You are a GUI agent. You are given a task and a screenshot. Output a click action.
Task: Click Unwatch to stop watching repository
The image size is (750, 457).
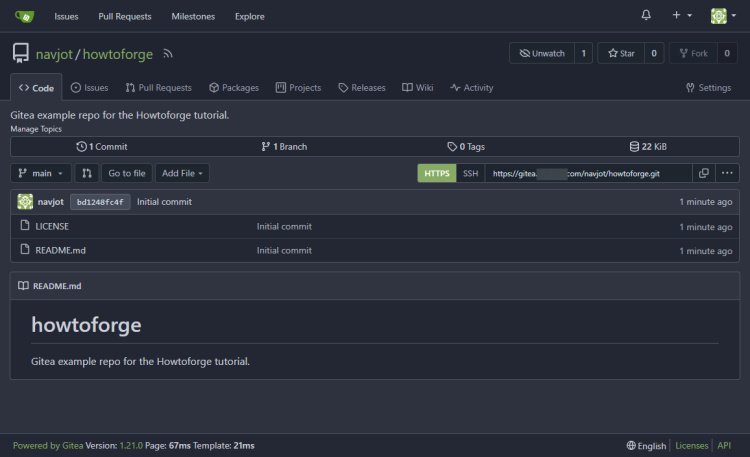pyautogui.click(x=541, y=53)
